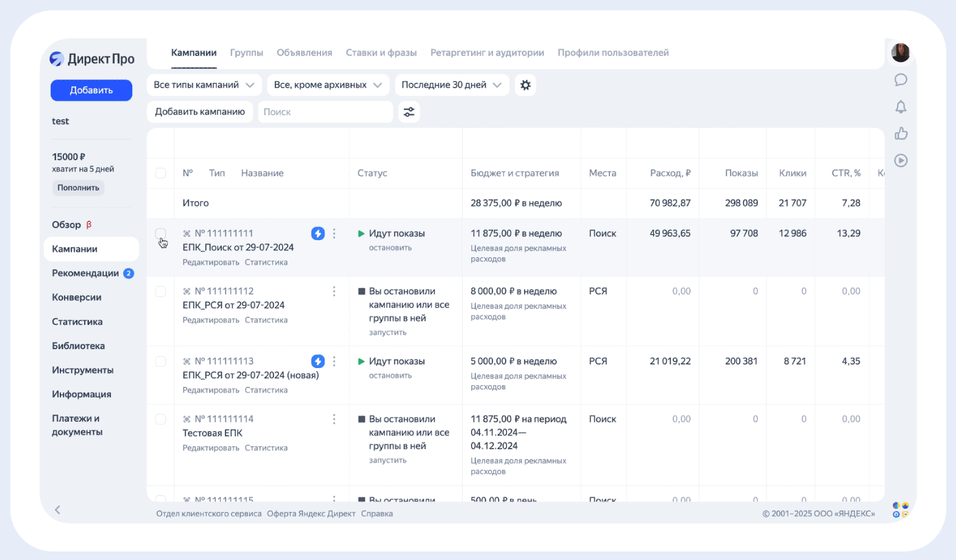Open three-dot menu for campaign 111111112
The width and height of the screenshot is (956, 560).
(x=334, y=291)
